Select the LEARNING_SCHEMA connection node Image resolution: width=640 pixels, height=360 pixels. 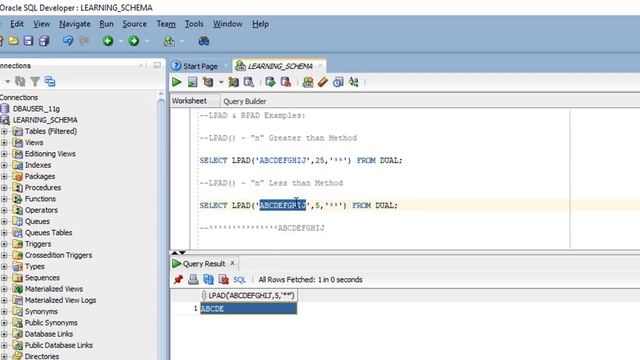pyautogui.click(x=45, y=120)
